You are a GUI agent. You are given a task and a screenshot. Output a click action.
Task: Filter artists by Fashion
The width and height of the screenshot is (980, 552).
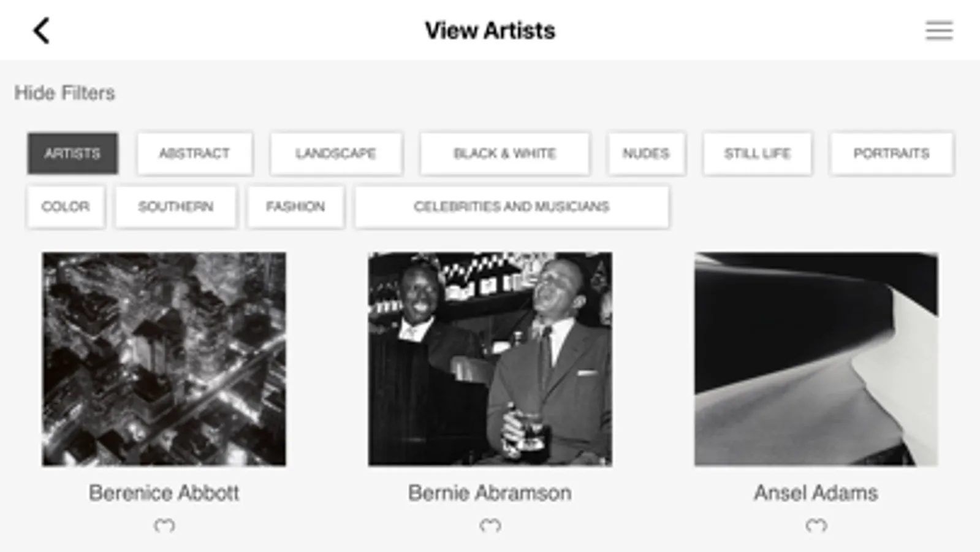295,207
